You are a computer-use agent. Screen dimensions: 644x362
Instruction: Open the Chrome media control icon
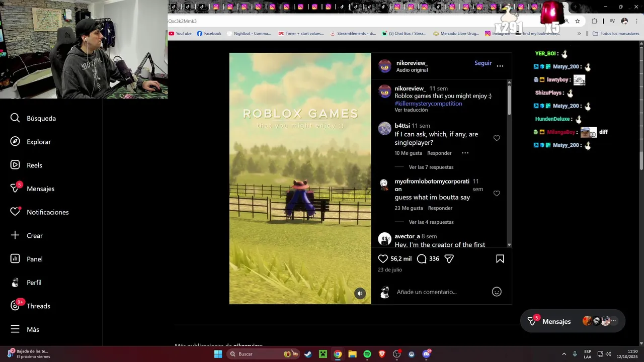point(612,21)
